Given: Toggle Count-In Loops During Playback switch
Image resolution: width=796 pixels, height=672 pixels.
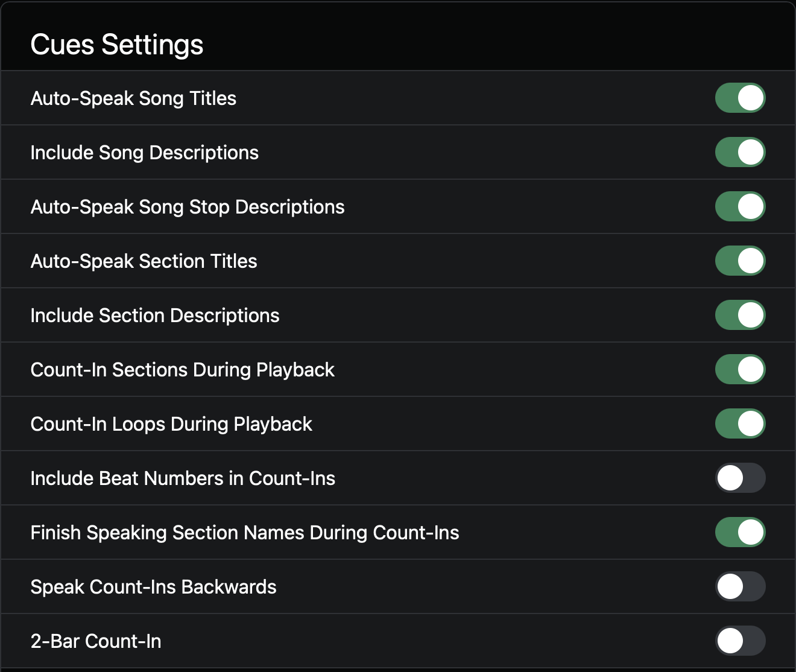Looking at the screenshot, I should point(740,423).
